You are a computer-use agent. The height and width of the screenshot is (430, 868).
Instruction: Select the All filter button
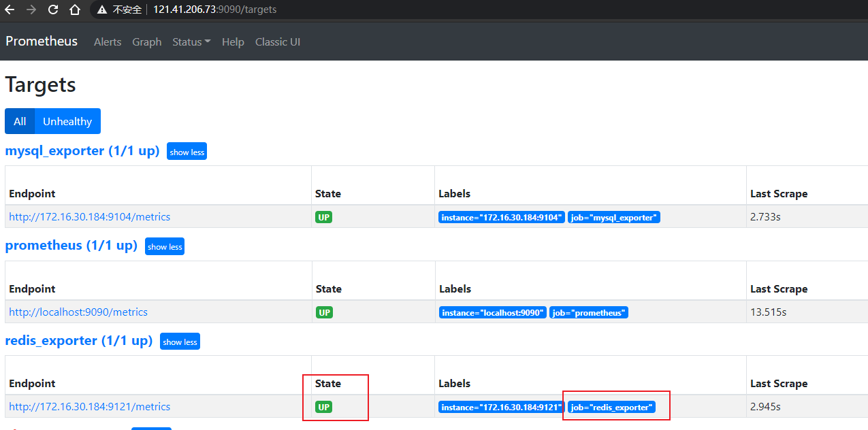coord(20,121)
